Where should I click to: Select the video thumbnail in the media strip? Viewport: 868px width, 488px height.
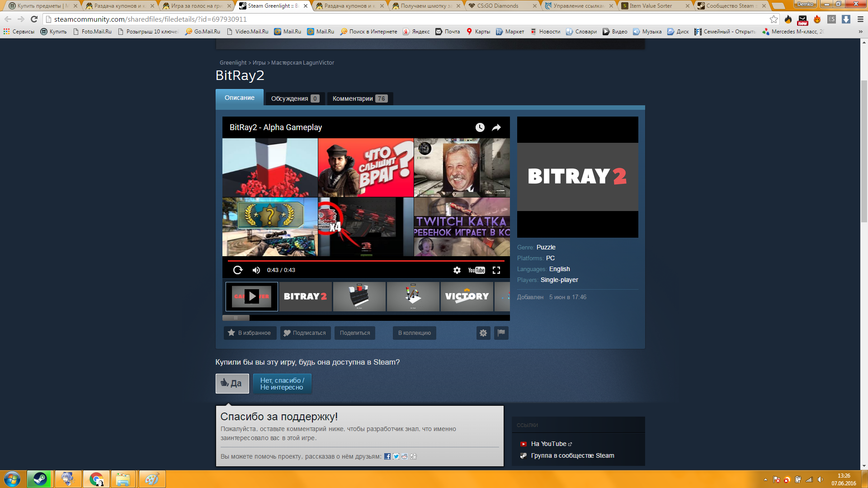pyautogui.click(x=252, y=296)
